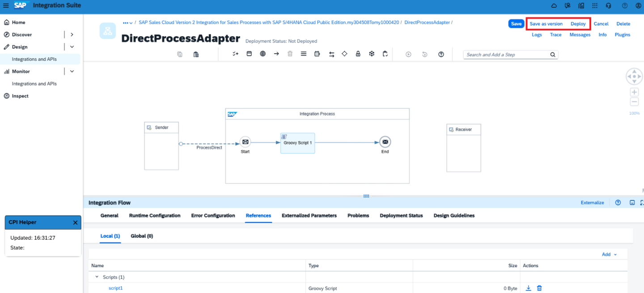This screenshot has width=644, height=293.
Task: Click Save as version
Action: pos(546,24)
